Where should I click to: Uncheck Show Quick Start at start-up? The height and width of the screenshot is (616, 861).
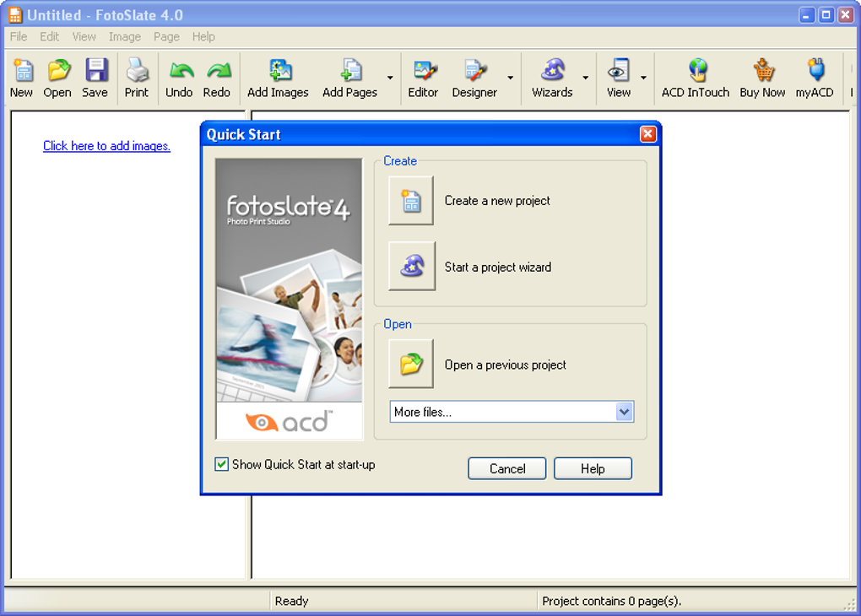[x=221, y=464]
